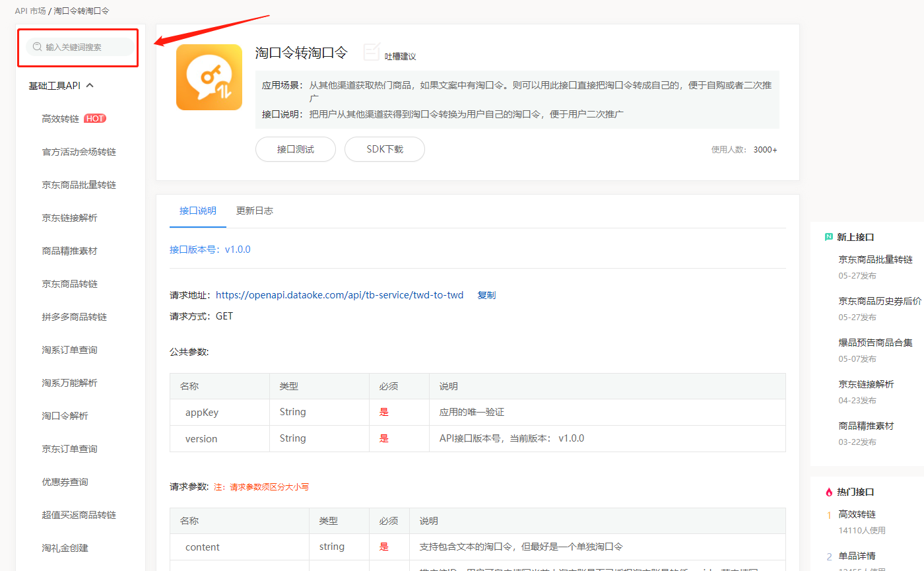The width and height of the screenshot is (924, 571).
Task: Switch to the 更新日志 tab
Action: [x=255, y=211]
